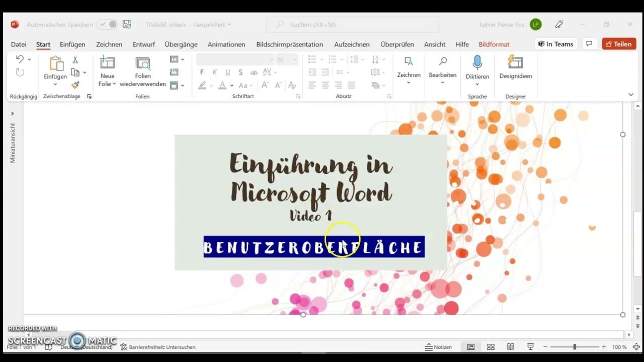Open the Übergänge tab

(181, 44)
